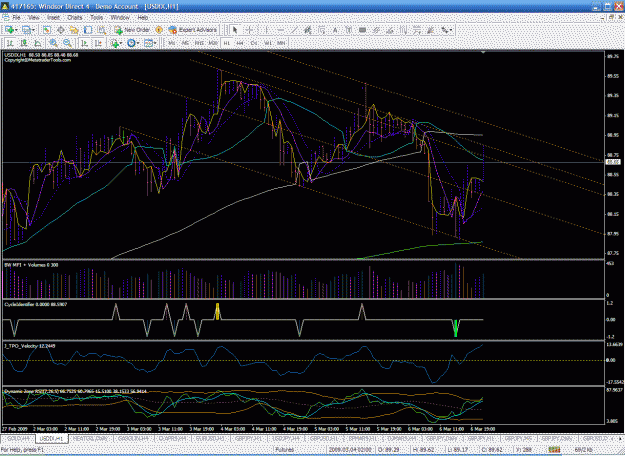The image size is (625, 456).
Task: Click the current price label on price axis
Action: coord(613,162)
